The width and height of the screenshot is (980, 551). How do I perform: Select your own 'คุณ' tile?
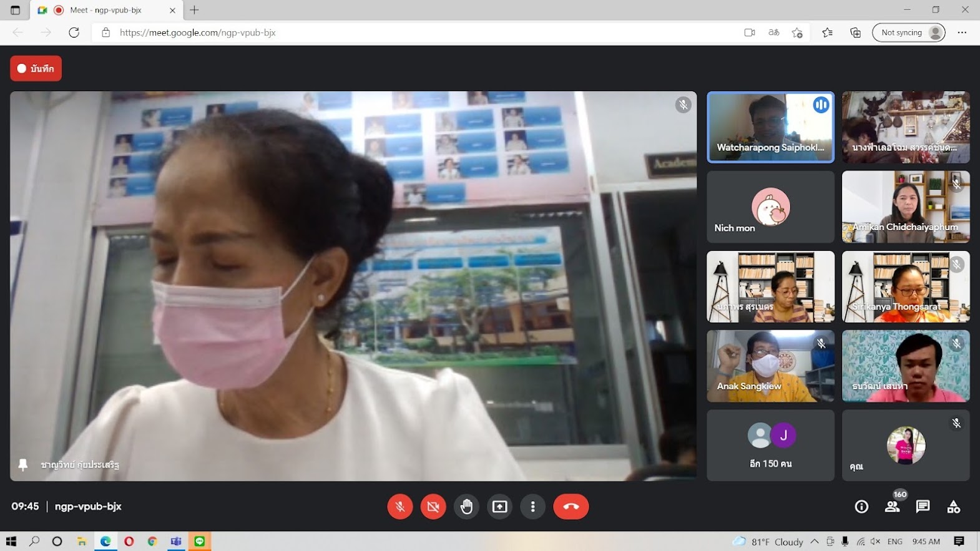coord(906,446)
